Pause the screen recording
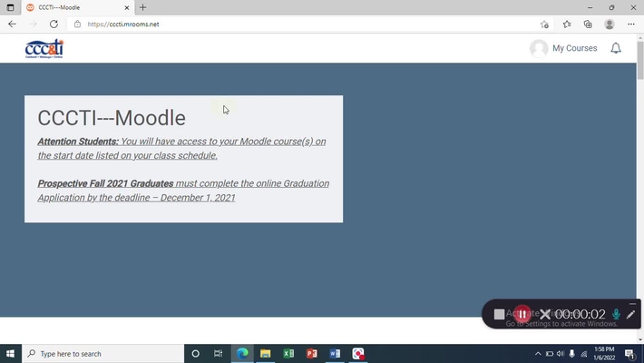The height and width of the screenshot is (363, 644). 522,315
